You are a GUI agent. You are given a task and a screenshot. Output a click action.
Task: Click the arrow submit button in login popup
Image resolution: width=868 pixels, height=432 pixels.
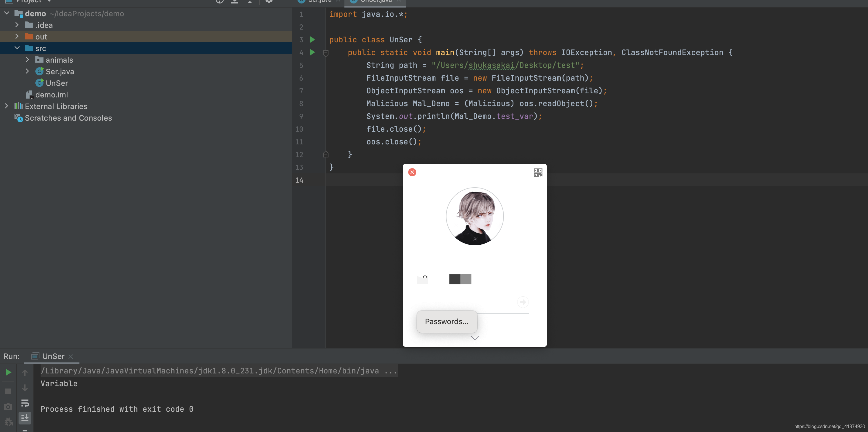(x=523, y=302)
